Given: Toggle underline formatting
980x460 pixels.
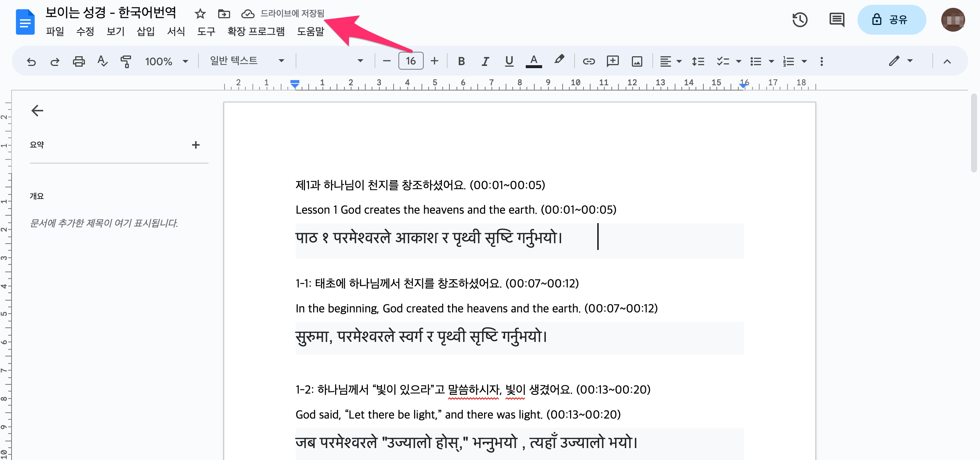Looking at the screenshot, I should point(509,61).
